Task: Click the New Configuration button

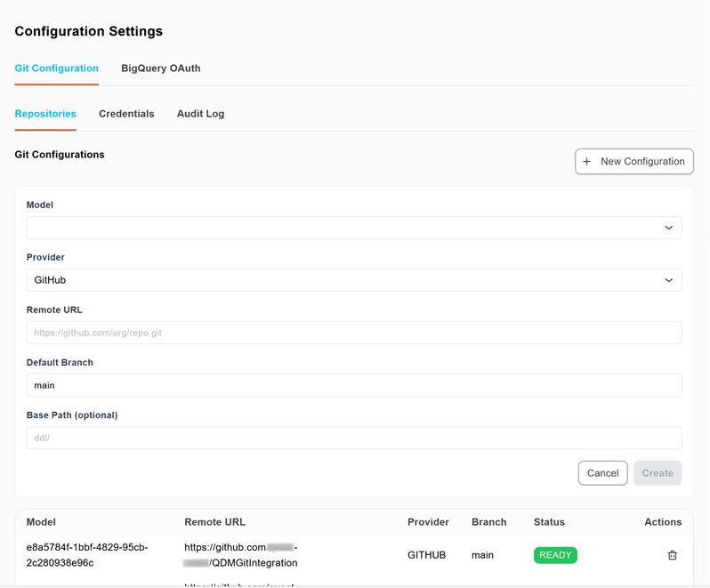Action: 633,162
